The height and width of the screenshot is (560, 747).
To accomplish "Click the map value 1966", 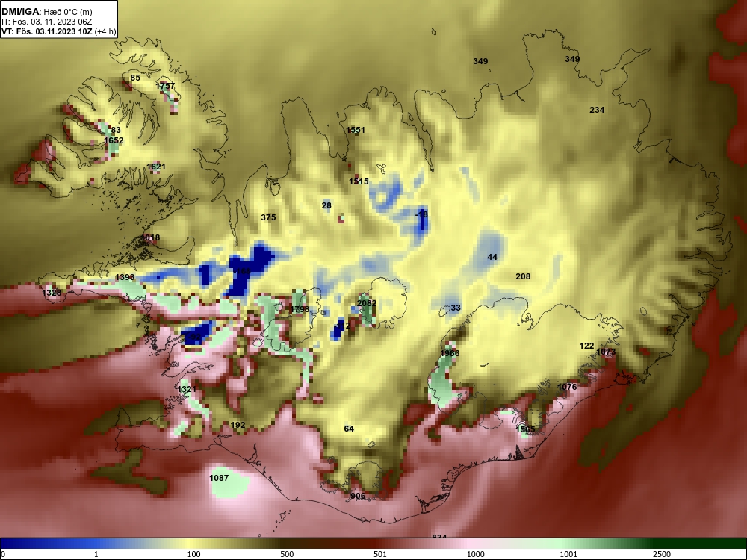I will click(x=450, y=353).
